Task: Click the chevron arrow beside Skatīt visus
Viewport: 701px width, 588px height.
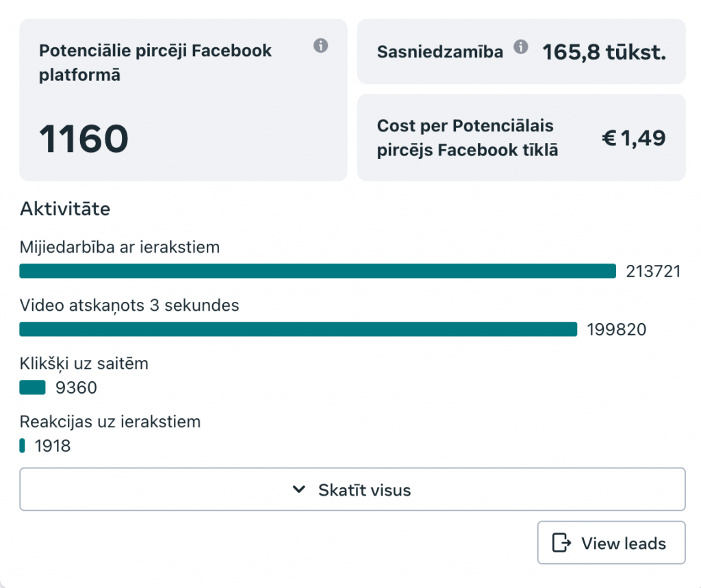Action: pyautogui.click(x=299, y=489)
